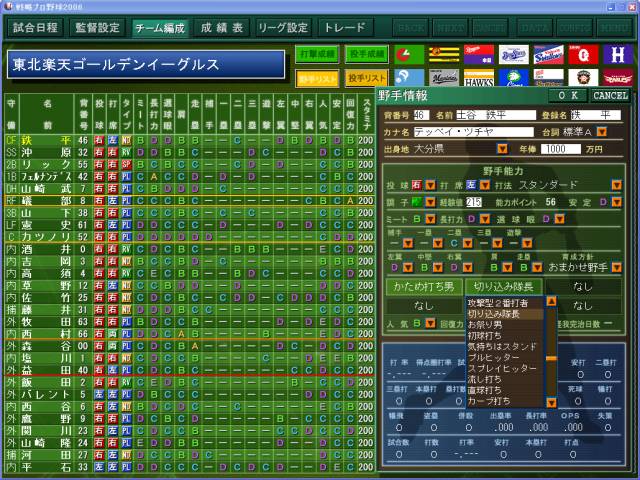Open the 調子 condition dropdown

[x=430, y=202]
